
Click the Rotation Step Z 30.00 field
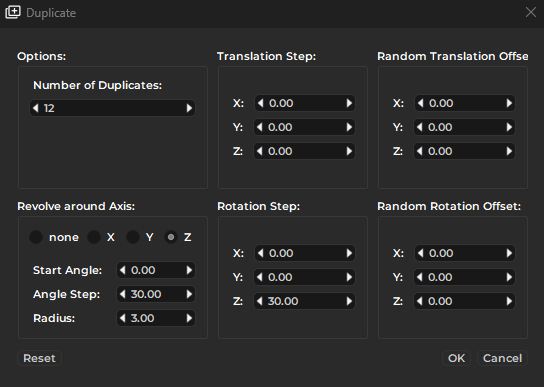click(x=304, y=301)
